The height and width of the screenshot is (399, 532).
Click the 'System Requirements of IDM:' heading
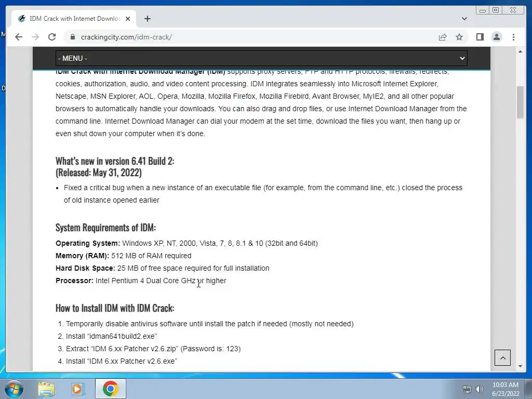106,228
